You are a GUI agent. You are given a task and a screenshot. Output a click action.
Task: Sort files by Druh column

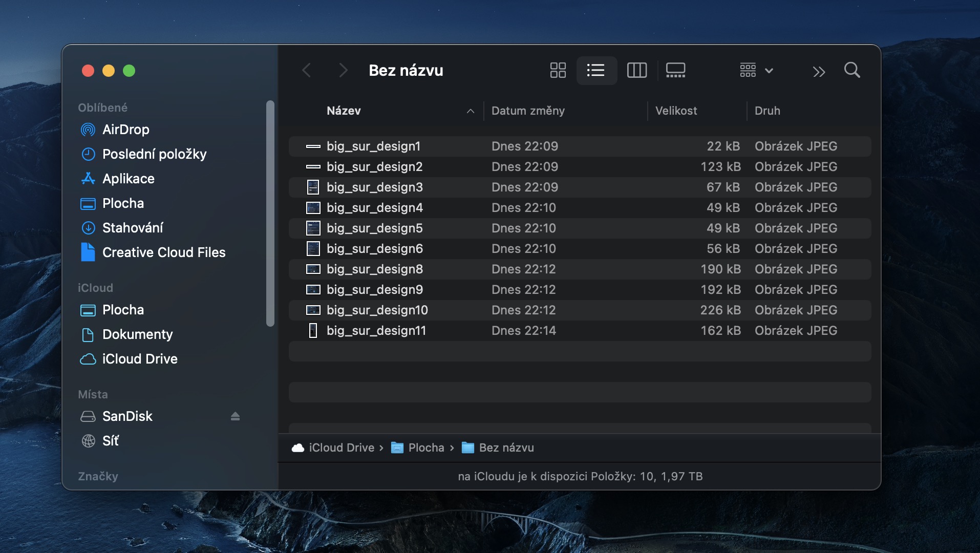[767, 111]
